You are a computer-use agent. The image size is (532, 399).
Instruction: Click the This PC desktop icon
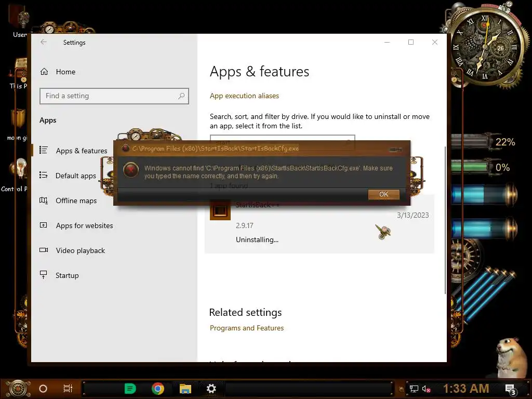18,74
